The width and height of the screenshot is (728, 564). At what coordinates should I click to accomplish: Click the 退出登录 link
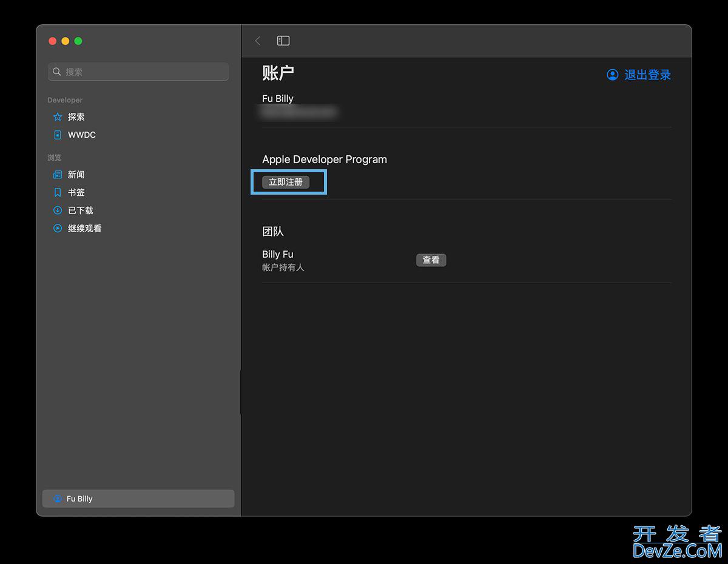pyautogui.click(x=647, y=75)
